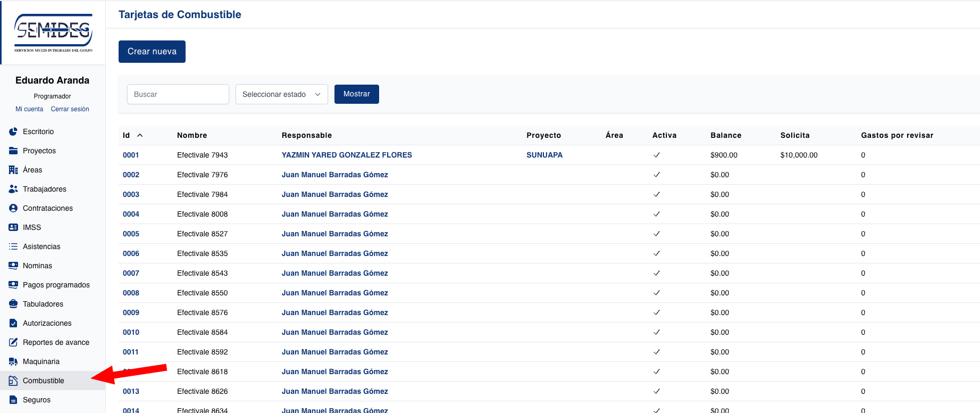980x413 pixels.
Task: Click Cerrar sesión to log out
Action: pyautogui.click(x=70, y=109)
